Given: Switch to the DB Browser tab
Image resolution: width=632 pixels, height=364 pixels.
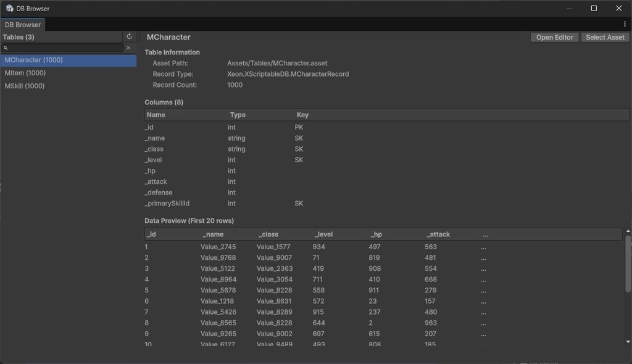Looking at the screenshot, I should [23, 25].
